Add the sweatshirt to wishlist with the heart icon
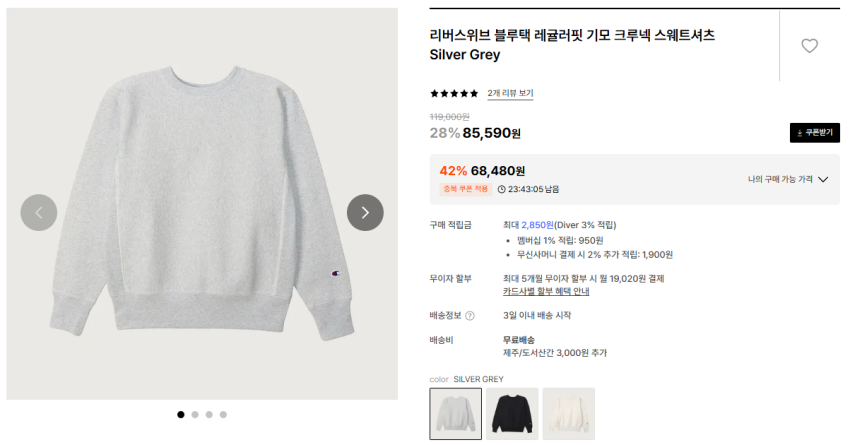The height and width of the screenshot is (445, 850). click(x=810, y=46)
